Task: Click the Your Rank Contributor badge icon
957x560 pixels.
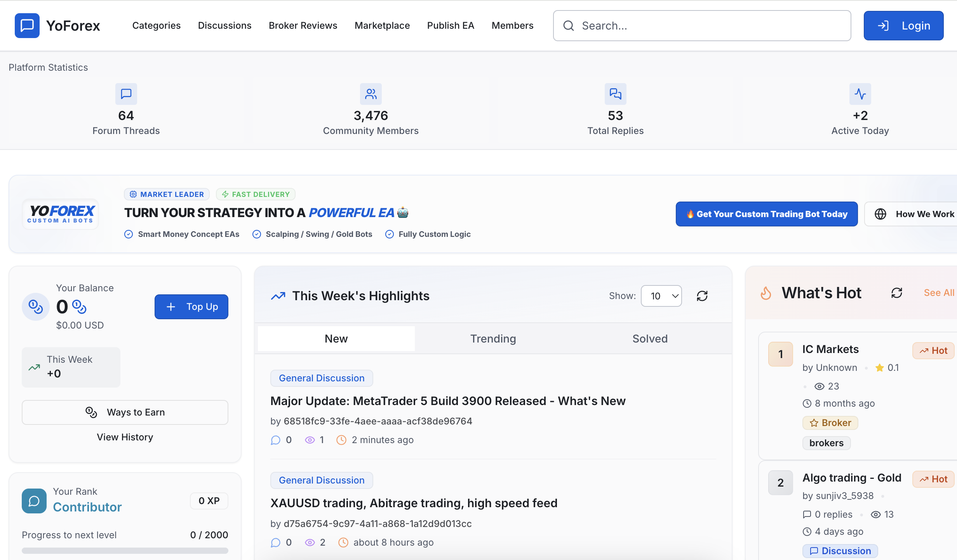Action: (34, 501)
